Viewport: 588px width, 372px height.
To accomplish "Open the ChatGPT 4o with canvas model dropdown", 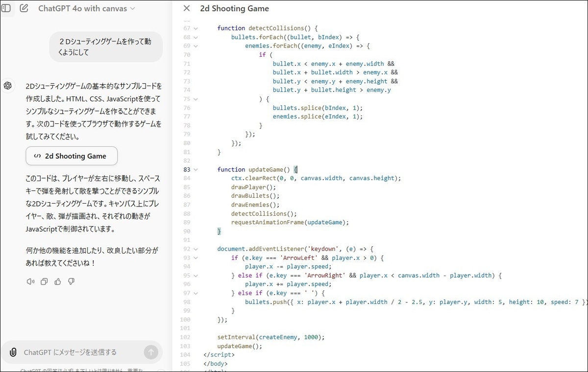I will click(x=87, y=8).
